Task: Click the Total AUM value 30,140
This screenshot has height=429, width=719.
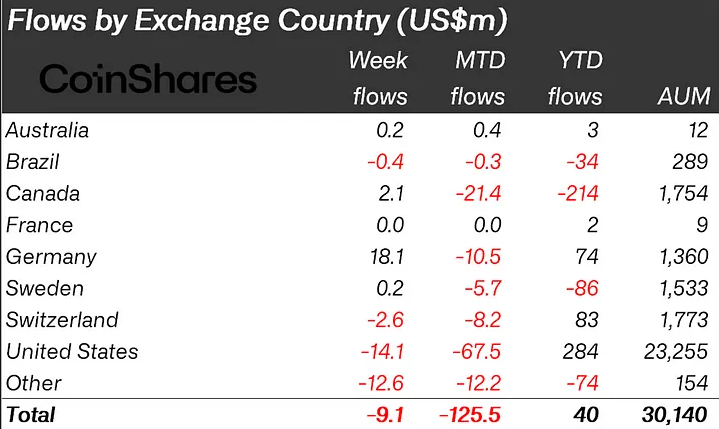Action: (675, 415)
